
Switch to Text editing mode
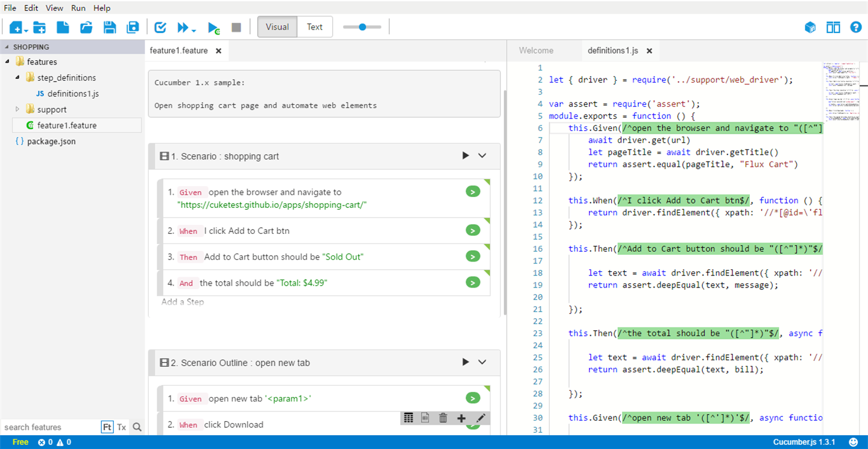[x=315, y=27]
